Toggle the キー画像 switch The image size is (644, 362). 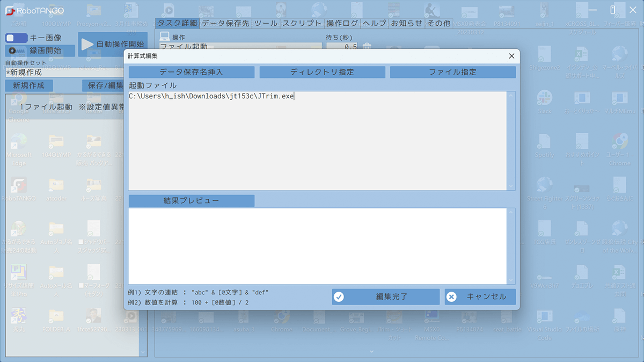click(16, 38)
